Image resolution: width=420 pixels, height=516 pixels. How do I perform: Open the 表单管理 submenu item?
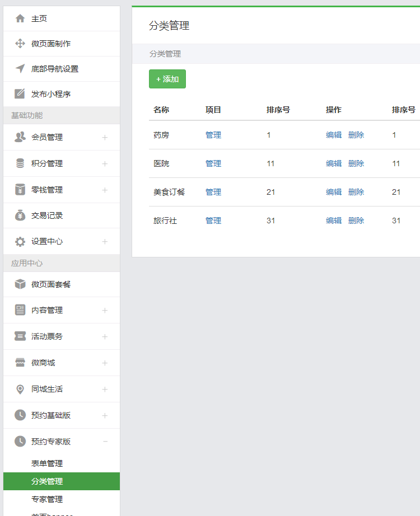(x=47, y=463)
